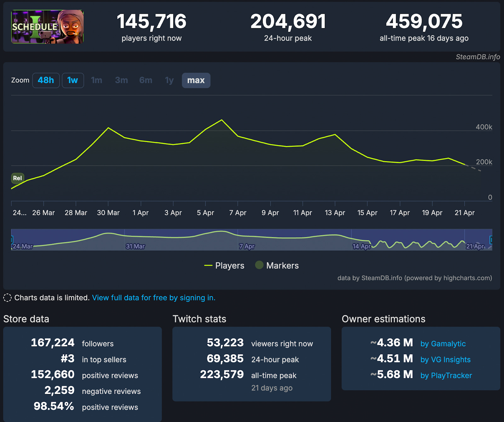Click the '167,224' followers value
Image resolution: width=504 pixels, height=422 pixels.
(53, 343)
